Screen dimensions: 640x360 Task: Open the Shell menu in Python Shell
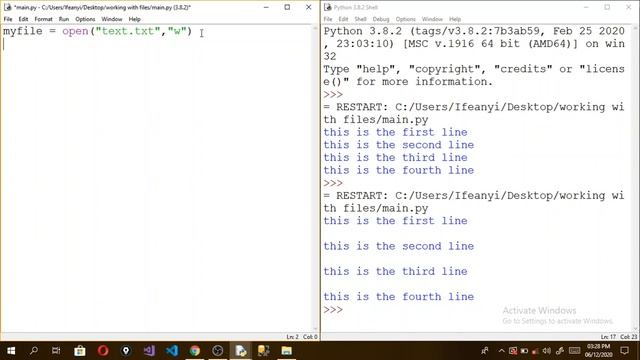coord(360,19)
